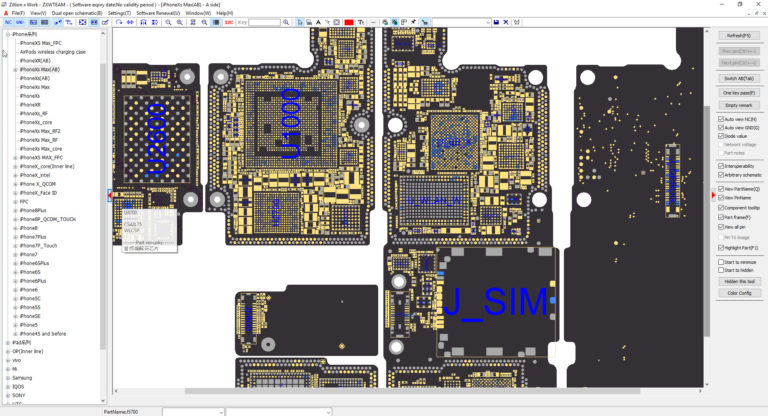Expand the iPhone8Plus tree node
Viewport: 768px width, 416px height.
tap(16, 211)
